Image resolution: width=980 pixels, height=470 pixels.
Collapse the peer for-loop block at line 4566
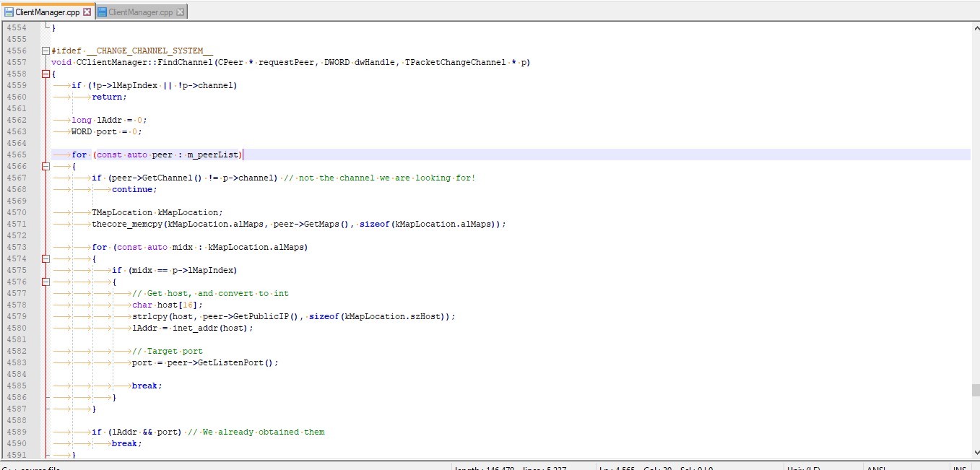46,166
